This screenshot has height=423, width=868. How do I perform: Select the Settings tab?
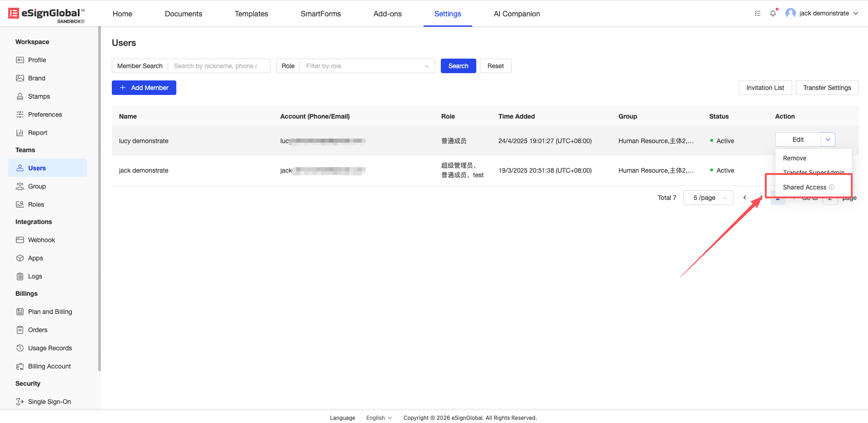click(x=448, y=14)
